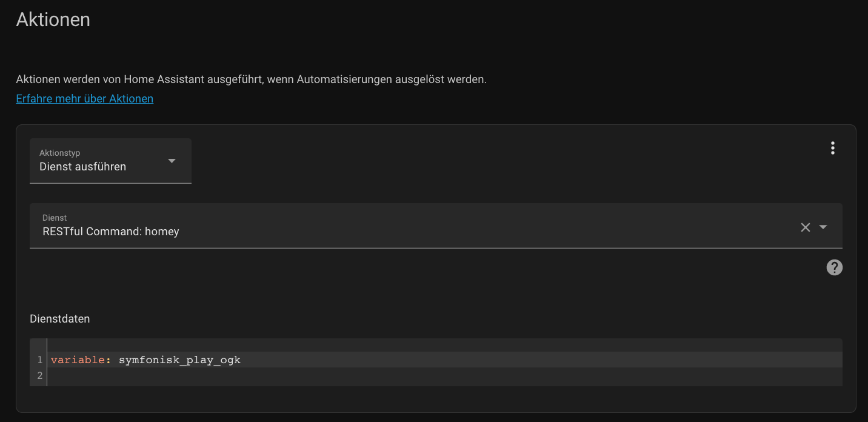Click the small "Aktionstyp" field label

(59, 153)
